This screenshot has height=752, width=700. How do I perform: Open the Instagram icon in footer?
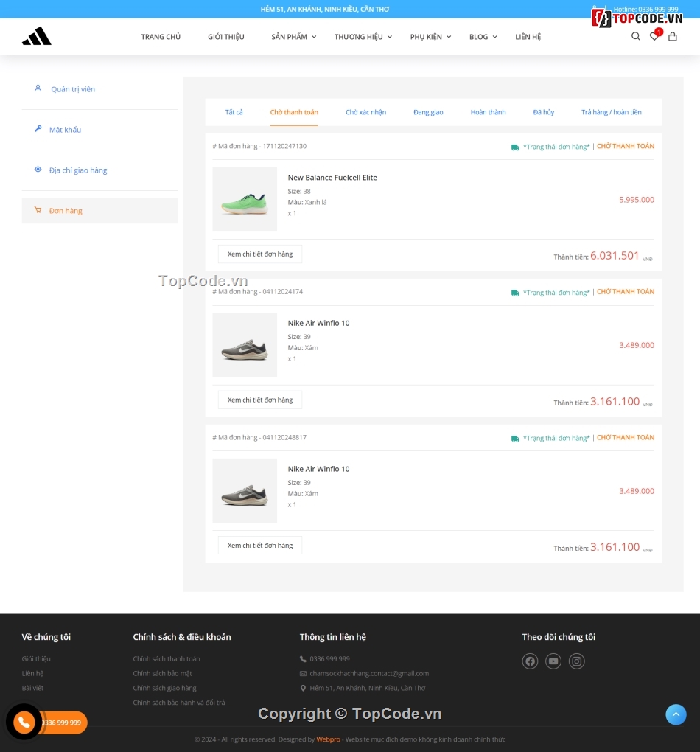(577, 661)
